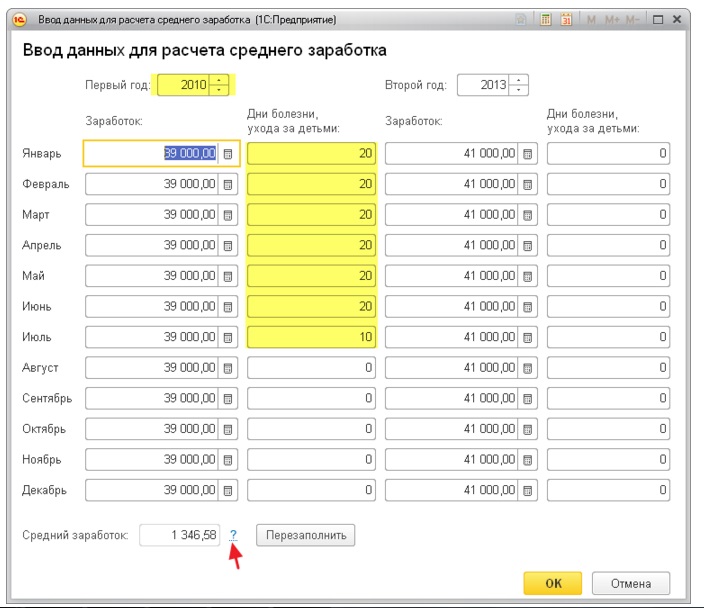704x608 pixels.
Task: Open calculator for November second-year earnings
Action: click(x=528, y=459)
